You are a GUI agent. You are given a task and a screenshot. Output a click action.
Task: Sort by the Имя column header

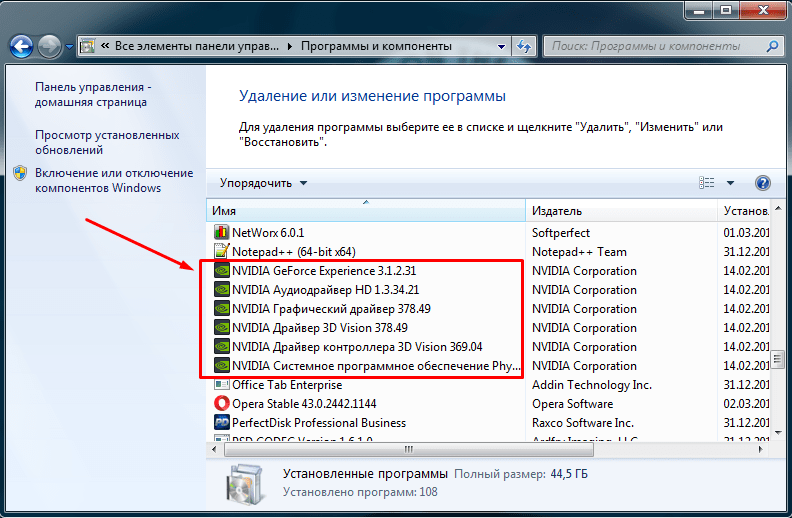366,211
